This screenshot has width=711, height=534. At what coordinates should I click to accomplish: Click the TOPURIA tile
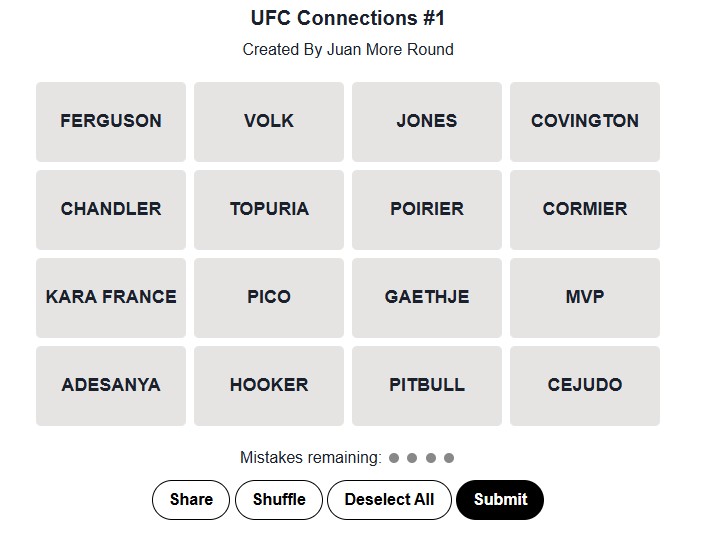click(x=269, y=209)
